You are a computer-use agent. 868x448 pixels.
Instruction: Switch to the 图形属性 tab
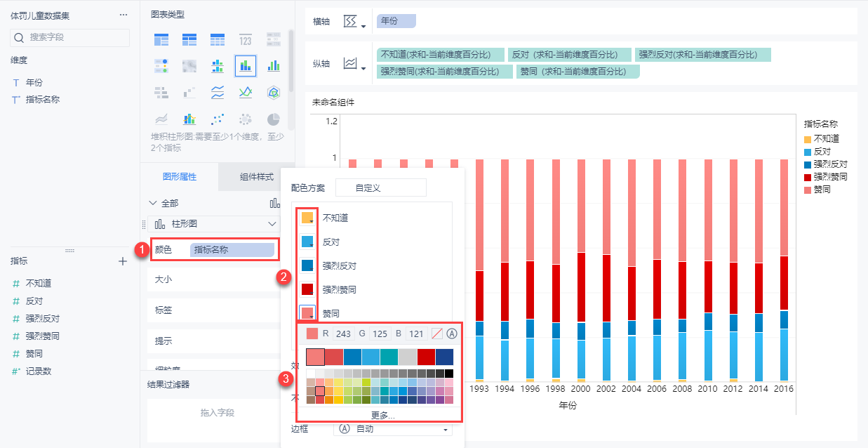click(x=180, y=177)
